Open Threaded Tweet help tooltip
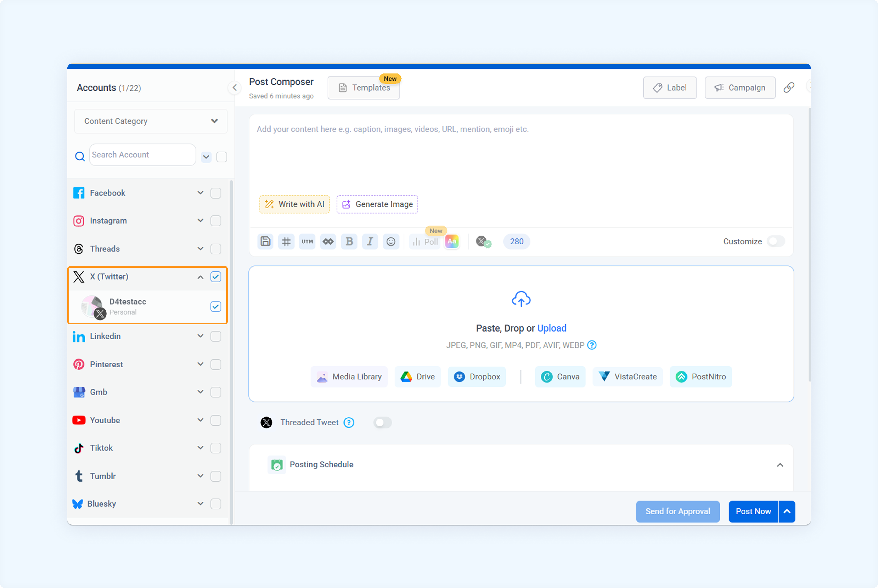The width and height of the screenshot is (878, 588). click(349, 423)
